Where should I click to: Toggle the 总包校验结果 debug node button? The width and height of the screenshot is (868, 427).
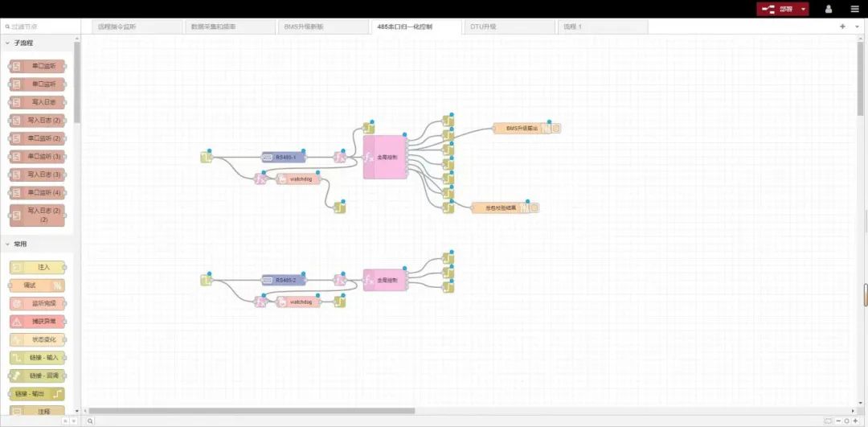(x=534, y=207)
